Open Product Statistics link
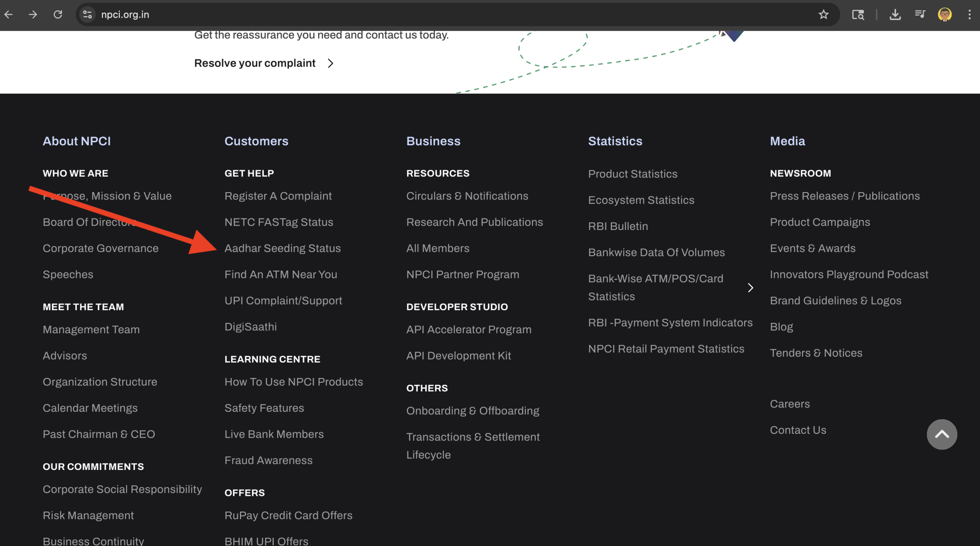The image size is (980, 546). [x=633, y=174]
